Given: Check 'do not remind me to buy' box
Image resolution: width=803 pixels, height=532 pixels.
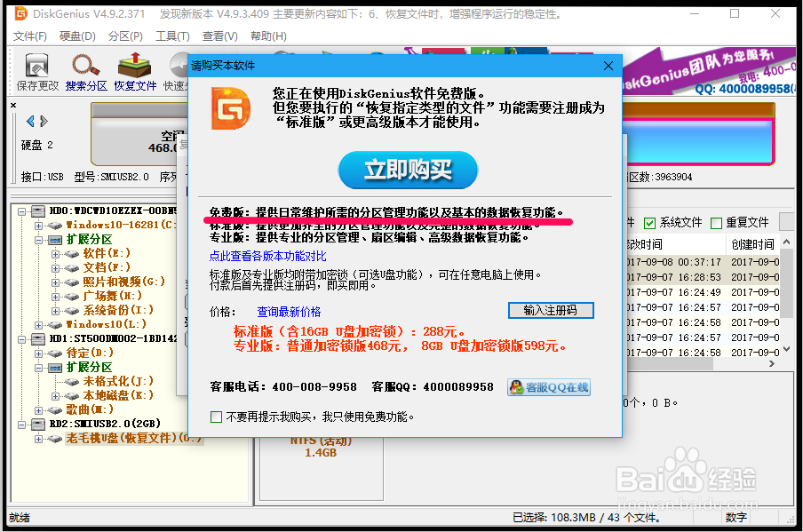Looking at the screenshot, I should click(216, 417).
